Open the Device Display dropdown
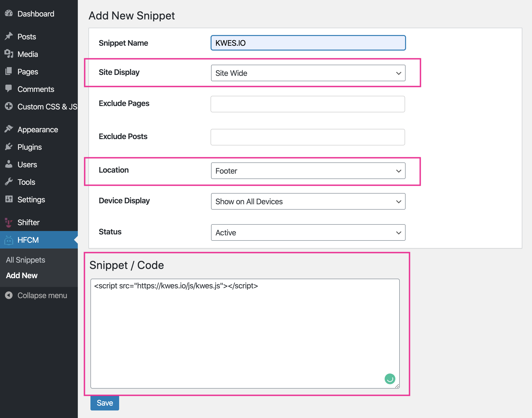 (308, 201)
